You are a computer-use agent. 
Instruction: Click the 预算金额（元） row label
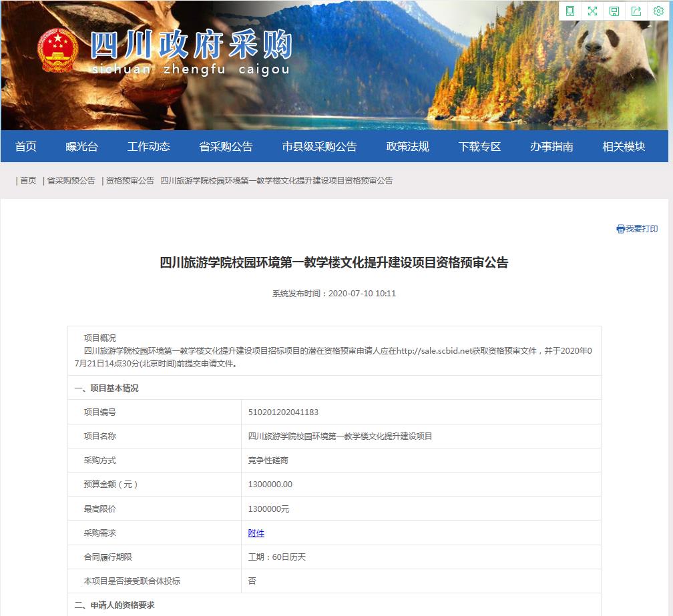pyautogui.click(x=111, y=485)
